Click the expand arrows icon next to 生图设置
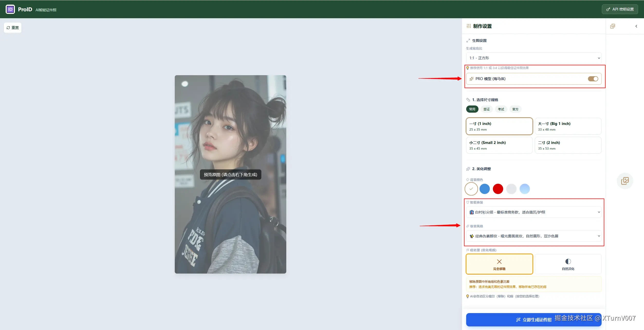Screen dimensions: 644x330 468,40
